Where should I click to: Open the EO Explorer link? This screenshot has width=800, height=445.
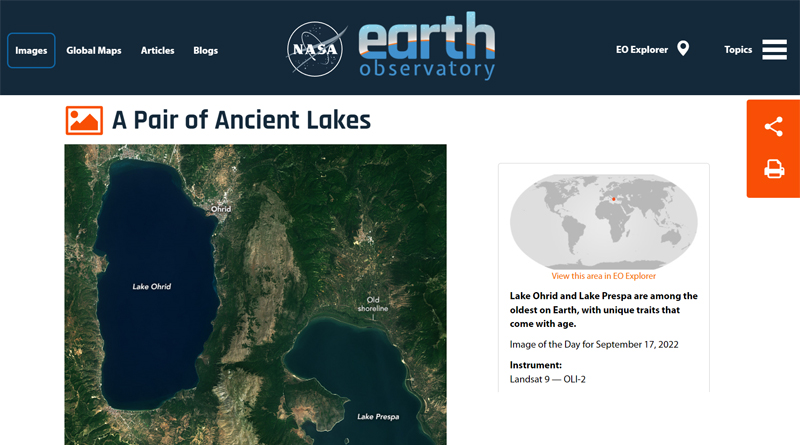[642, 50]
